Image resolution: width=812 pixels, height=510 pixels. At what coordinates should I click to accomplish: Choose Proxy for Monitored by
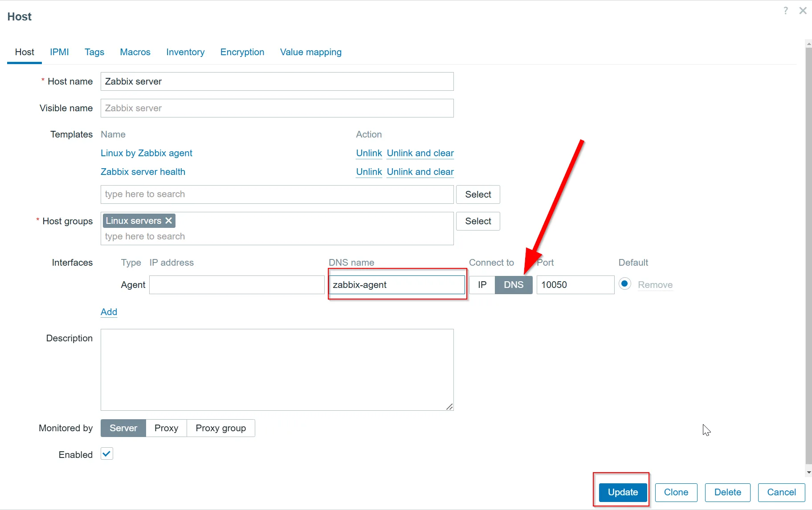tap(166, 428)
